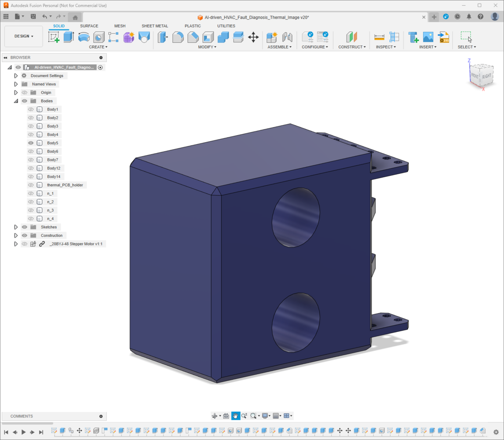
Task: Open the DESIGN workspace dropdown
Action: [x=24, y=37]
